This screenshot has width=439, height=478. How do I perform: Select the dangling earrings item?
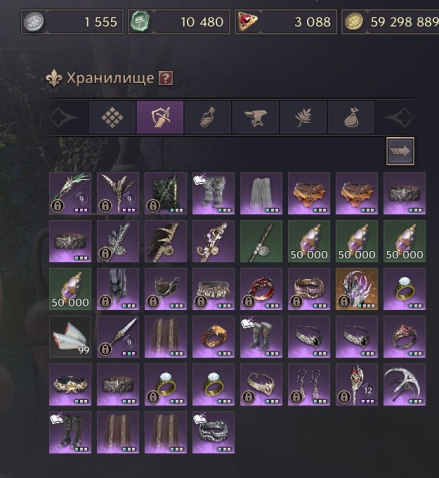click(x=309, y=385)
